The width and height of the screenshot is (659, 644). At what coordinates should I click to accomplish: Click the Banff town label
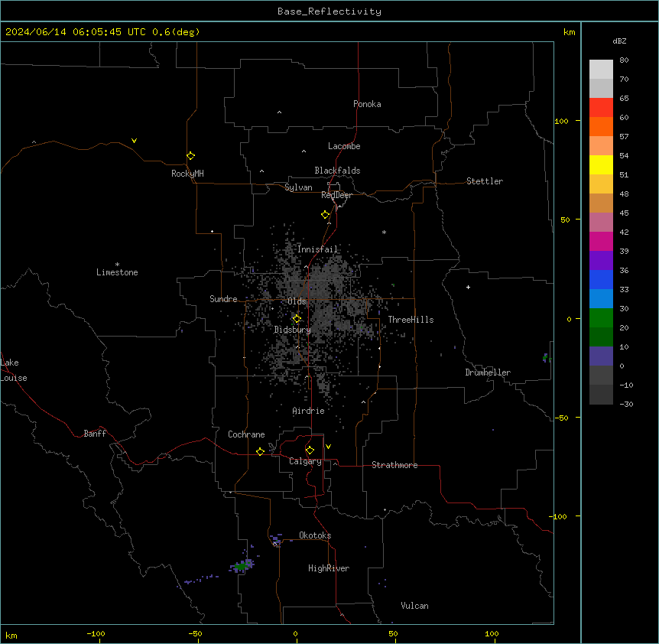coord(95,434)
